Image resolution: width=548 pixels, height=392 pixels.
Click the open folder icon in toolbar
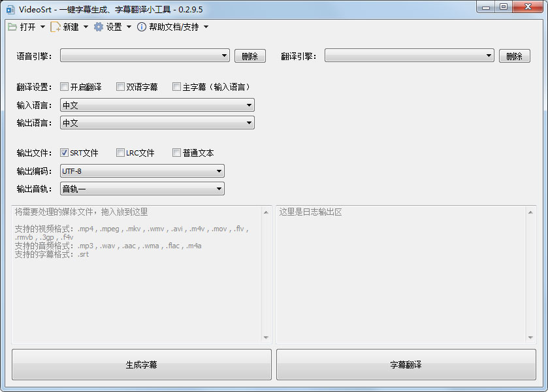[x=12, y=27]
